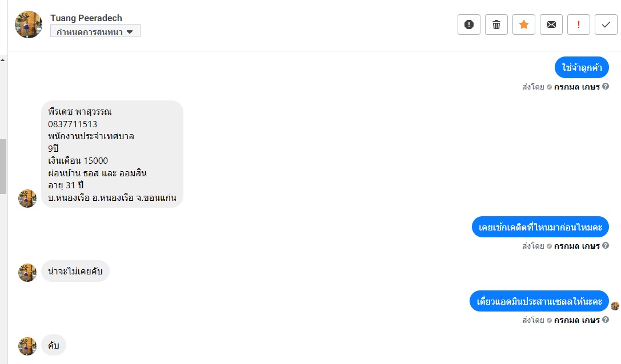Open the "กำหนดการสนทนา" dropdown
The height and width of the screenshot is (364, 621).
pos(95,31)
